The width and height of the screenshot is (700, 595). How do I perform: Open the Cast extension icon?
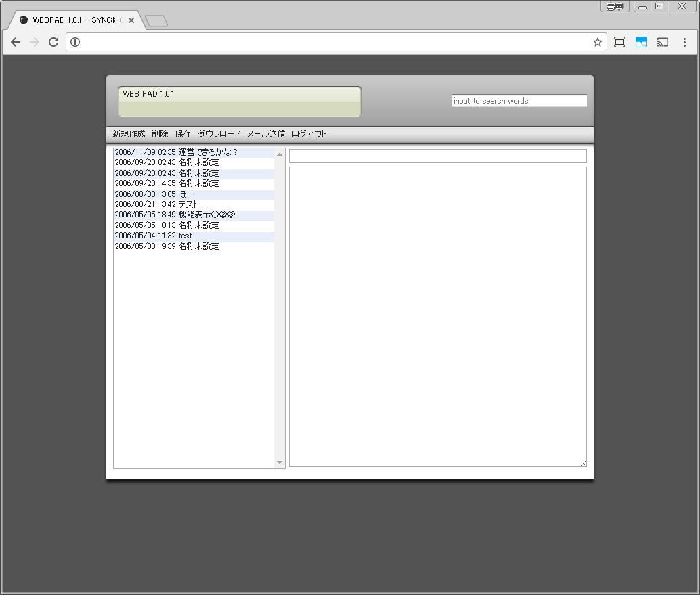pos(663,42)
